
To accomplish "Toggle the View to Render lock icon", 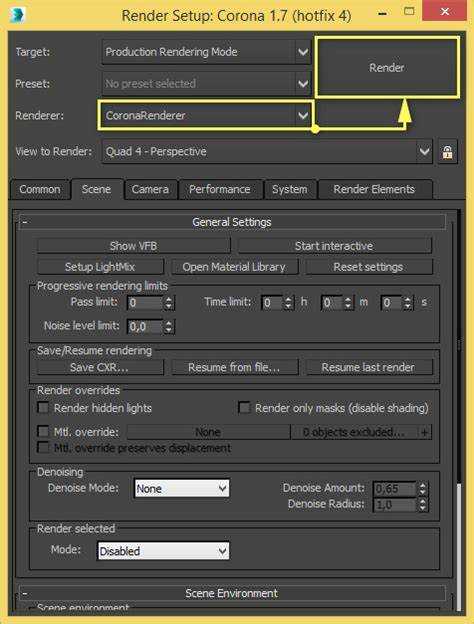I will pyautogui.click(x=447, y=152).
